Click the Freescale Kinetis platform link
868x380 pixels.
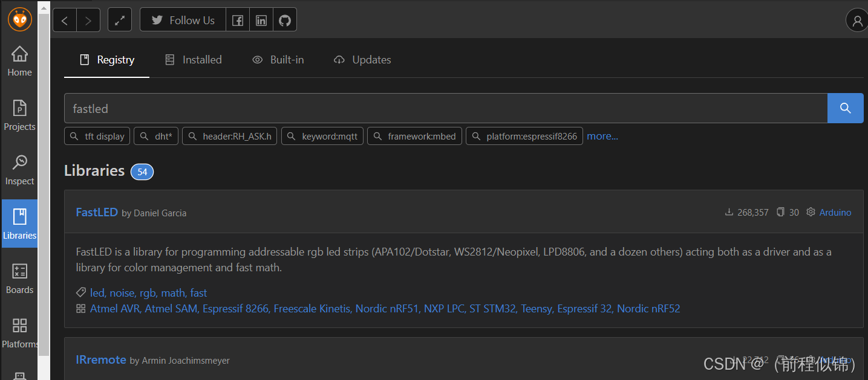coord(312,309)
